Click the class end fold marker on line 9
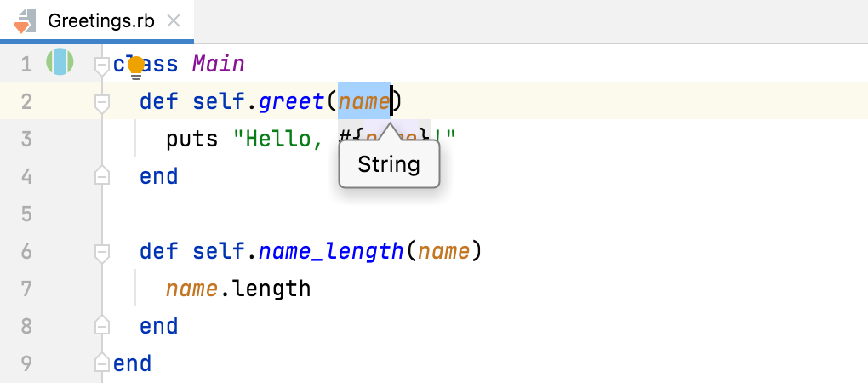The height and width of the screenshot is (383, 868). [x=102, y=363]
